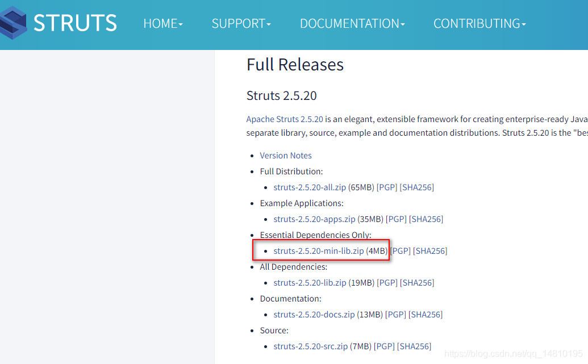The image size is (588, 364).
Task: Open SHA256 checksum for struts-2.5.20-src.zip
Action: pos(414,347)
